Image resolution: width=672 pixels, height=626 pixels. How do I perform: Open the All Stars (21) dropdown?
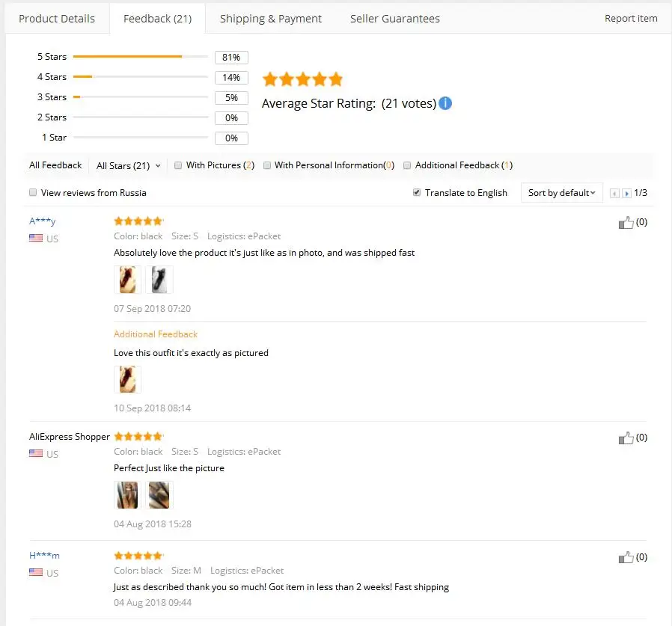click(128, 165)
